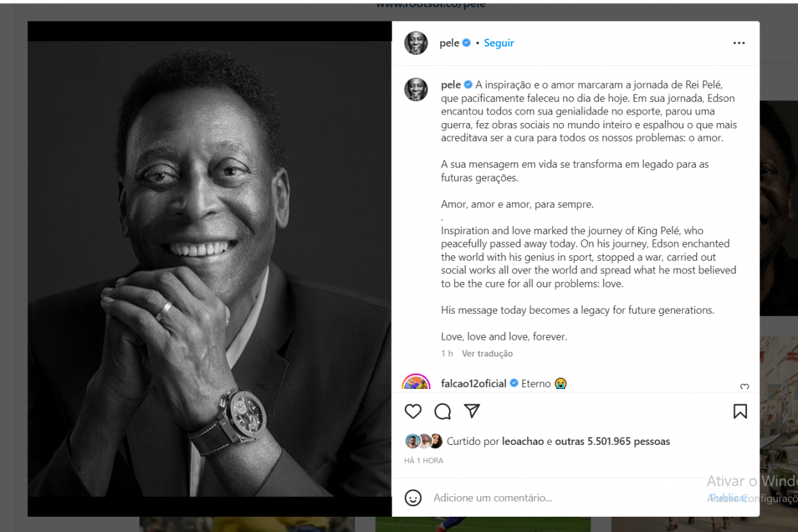Save the post with the bookmark icon
The image size is (798, 532).
coord(739,412)
